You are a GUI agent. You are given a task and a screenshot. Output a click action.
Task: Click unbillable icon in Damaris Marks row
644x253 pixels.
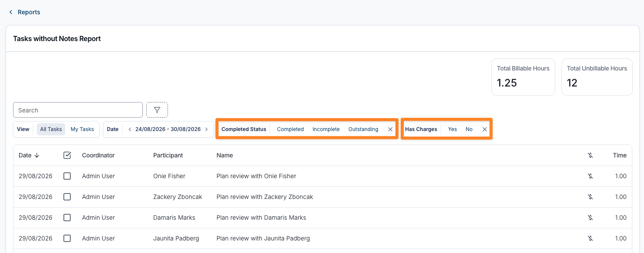pos(590,218)
